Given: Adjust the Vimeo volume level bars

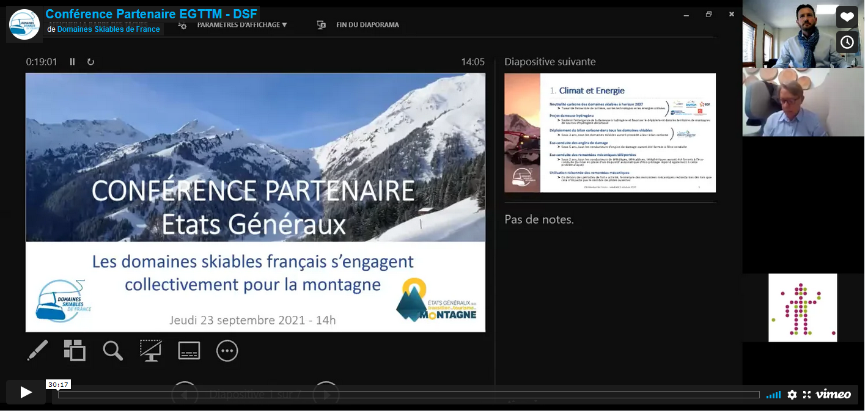Looking at the screenshot, I should pyautogui.click(x=773, y=395).
